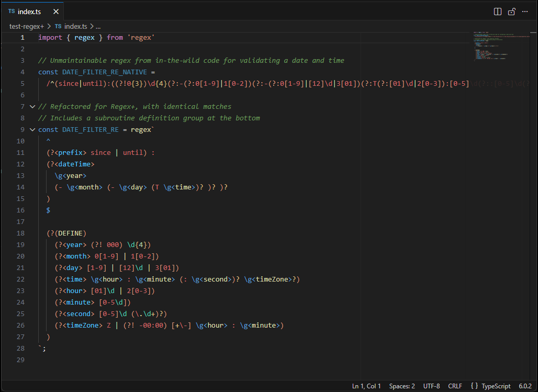
Task: Change line endings via CRLF indicator
Action: click(455, 386)
